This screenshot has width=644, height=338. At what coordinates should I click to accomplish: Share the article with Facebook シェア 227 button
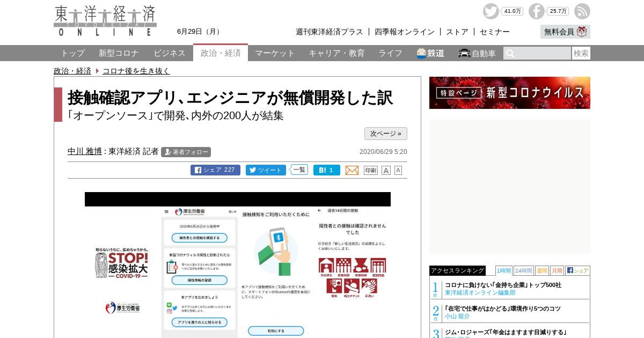[x=215, y=170]
